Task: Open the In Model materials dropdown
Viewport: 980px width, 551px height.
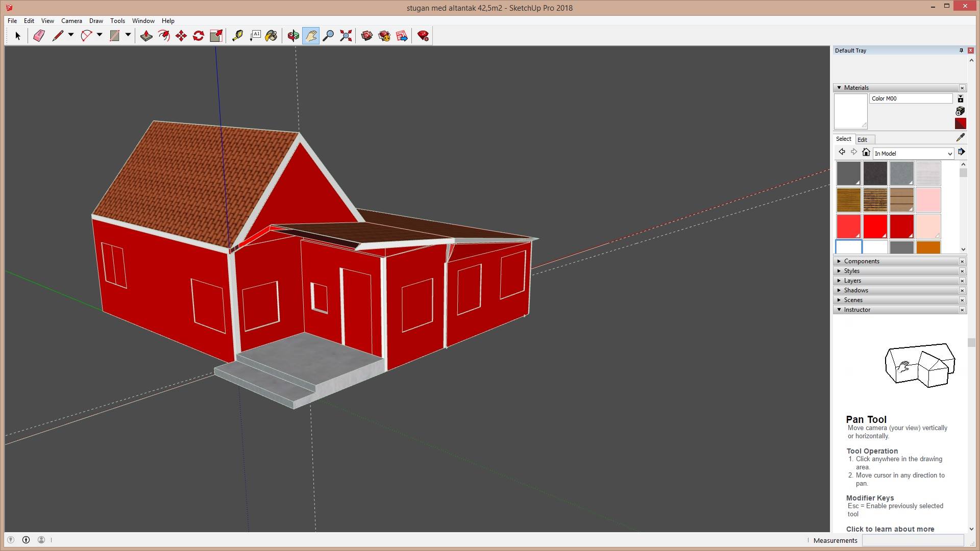Action: pos(913,154)
